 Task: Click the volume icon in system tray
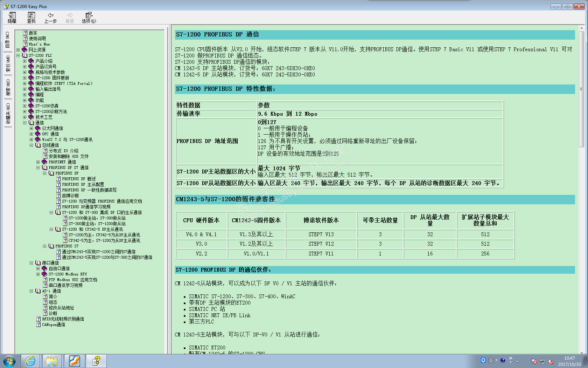coord(551,361)
